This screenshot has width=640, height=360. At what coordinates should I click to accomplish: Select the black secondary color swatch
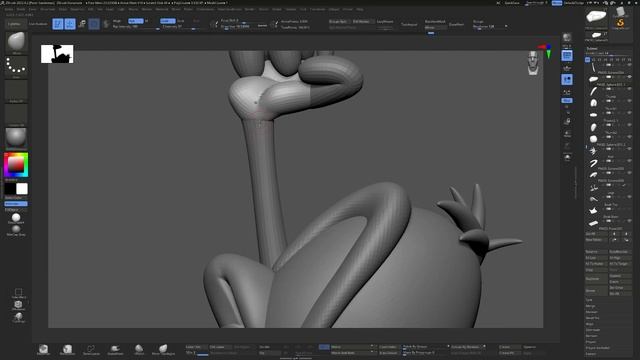tap(10, 189)
